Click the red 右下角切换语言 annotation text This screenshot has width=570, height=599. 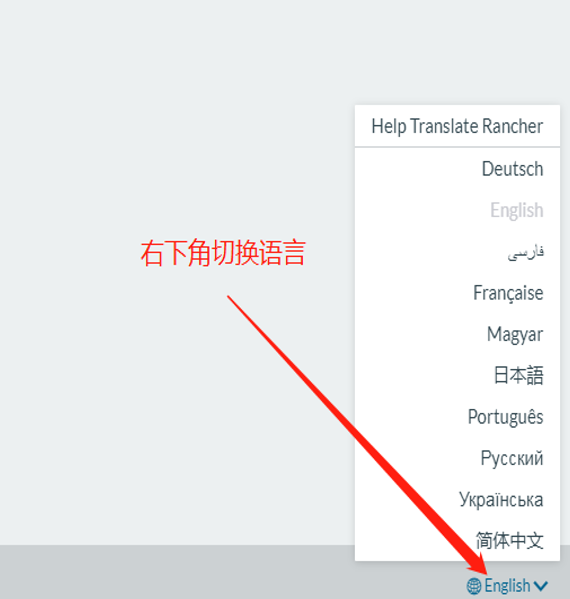223,253
